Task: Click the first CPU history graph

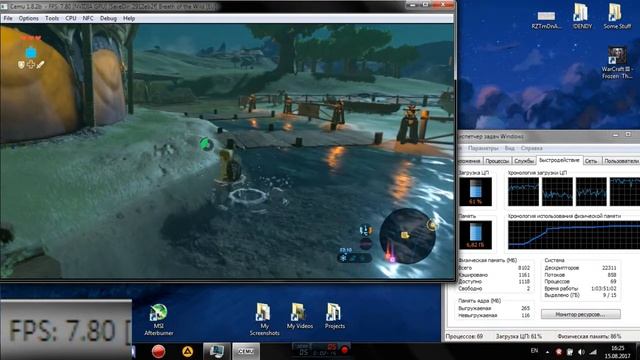Action: (x=523, y=191)
